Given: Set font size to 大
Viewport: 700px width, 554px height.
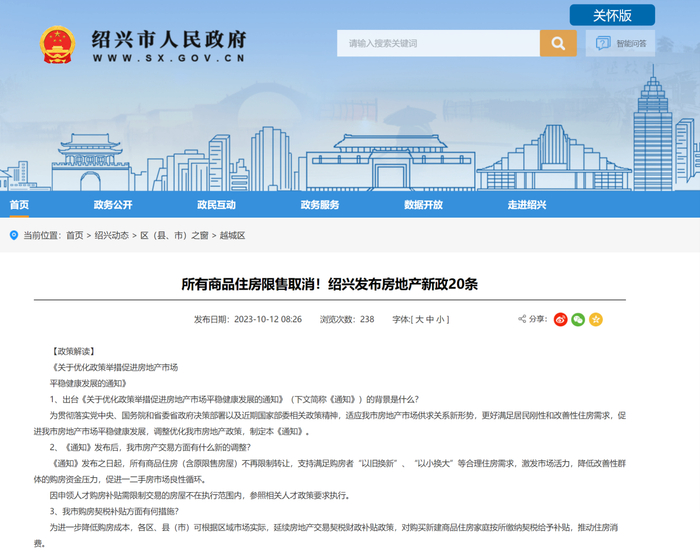Looking at the screenshot, I should coord(419,319).
